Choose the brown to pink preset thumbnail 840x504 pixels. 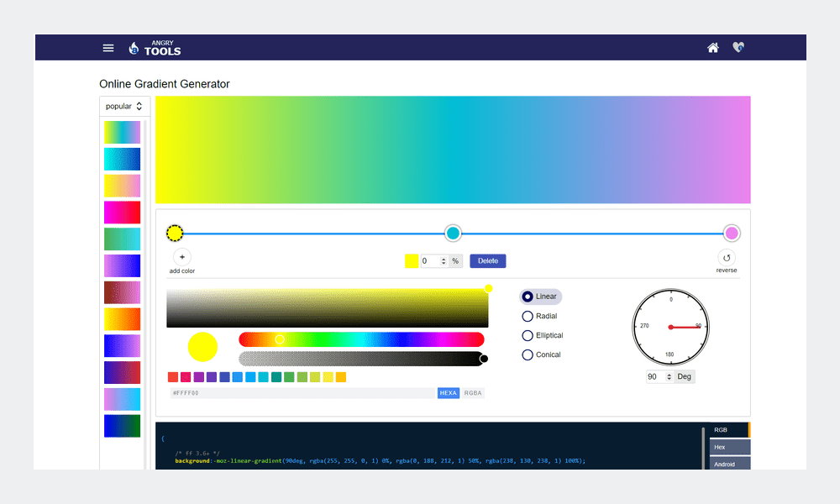(122, 292)
